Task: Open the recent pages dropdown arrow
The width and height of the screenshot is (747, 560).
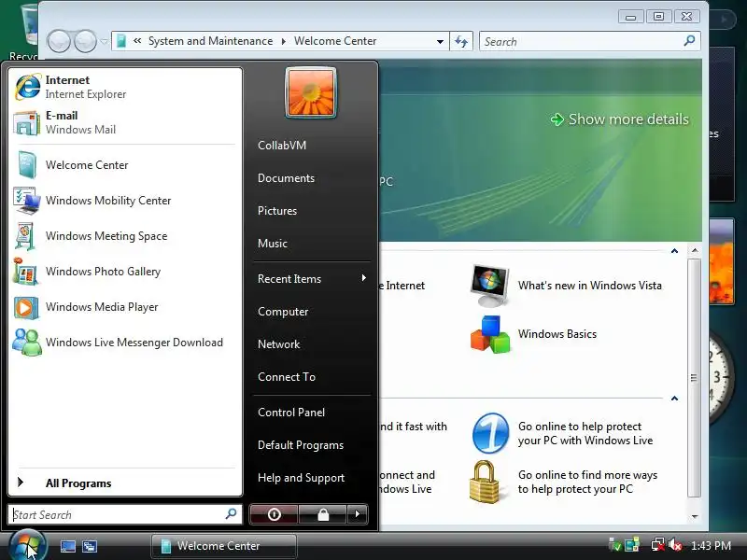Action: click(x=104, y=42)
